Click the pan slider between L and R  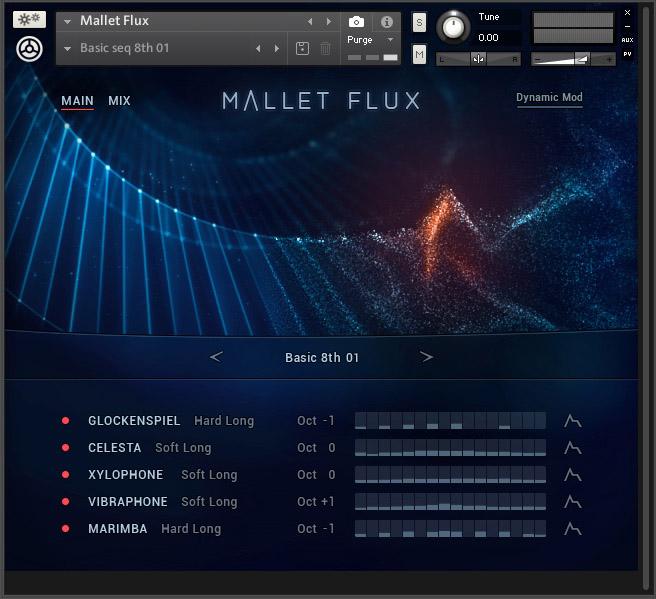tap(478, 59)
